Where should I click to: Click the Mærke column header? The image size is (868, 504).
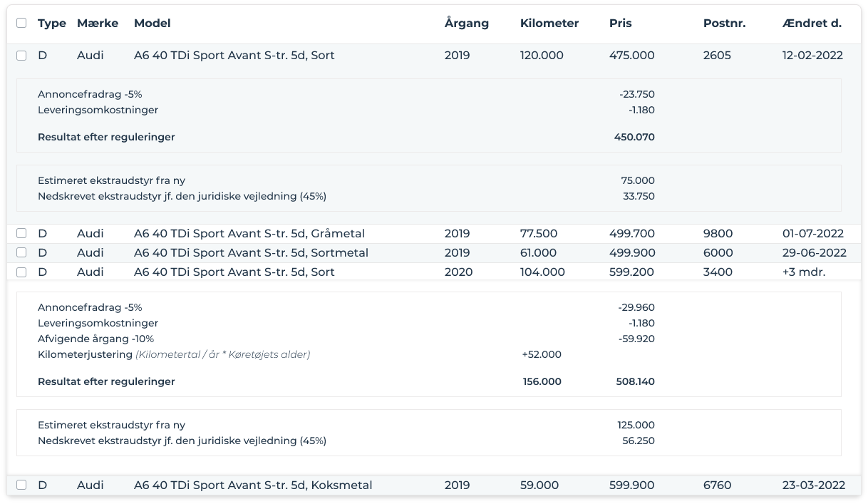[98, 23]
